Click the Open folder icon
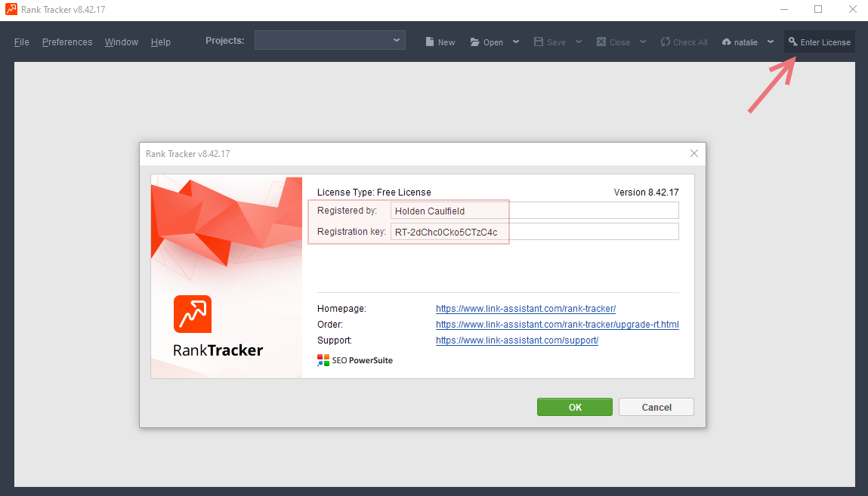 pos(475,42)
